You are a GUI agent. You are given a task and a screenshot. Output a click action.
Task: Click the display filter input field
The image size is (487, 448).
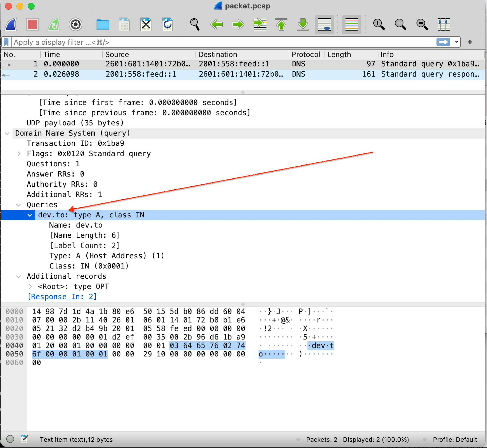tap(223, 42)
